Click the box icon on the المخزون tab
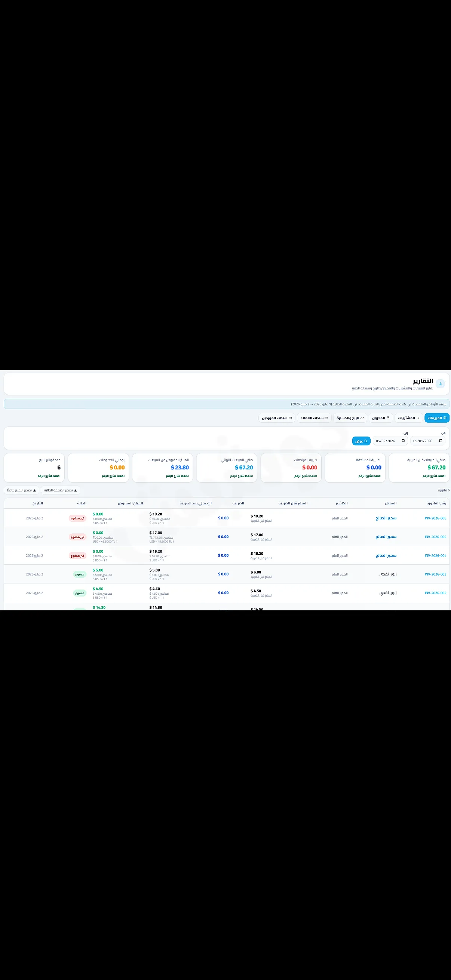The width and height of the screenshot is (451, 980). pos(388,418)
